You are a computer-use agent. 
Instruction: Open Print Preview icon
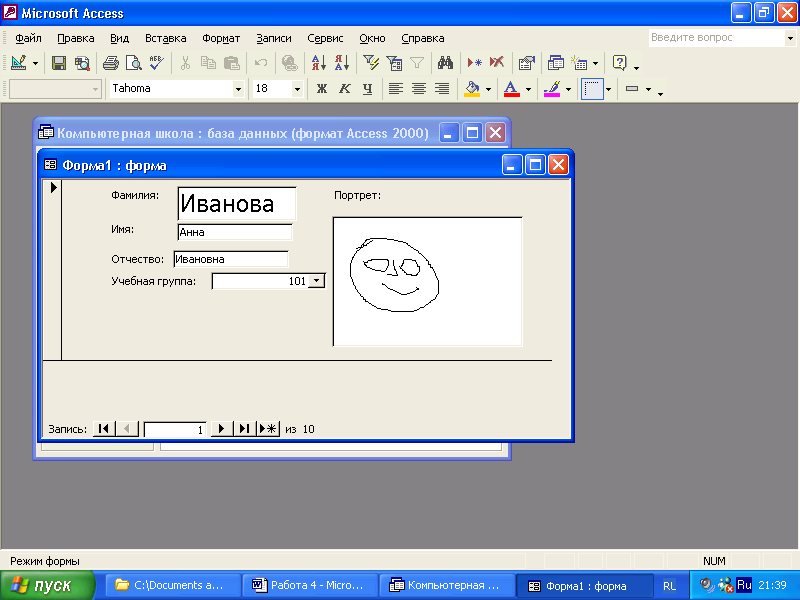[133, 63]
